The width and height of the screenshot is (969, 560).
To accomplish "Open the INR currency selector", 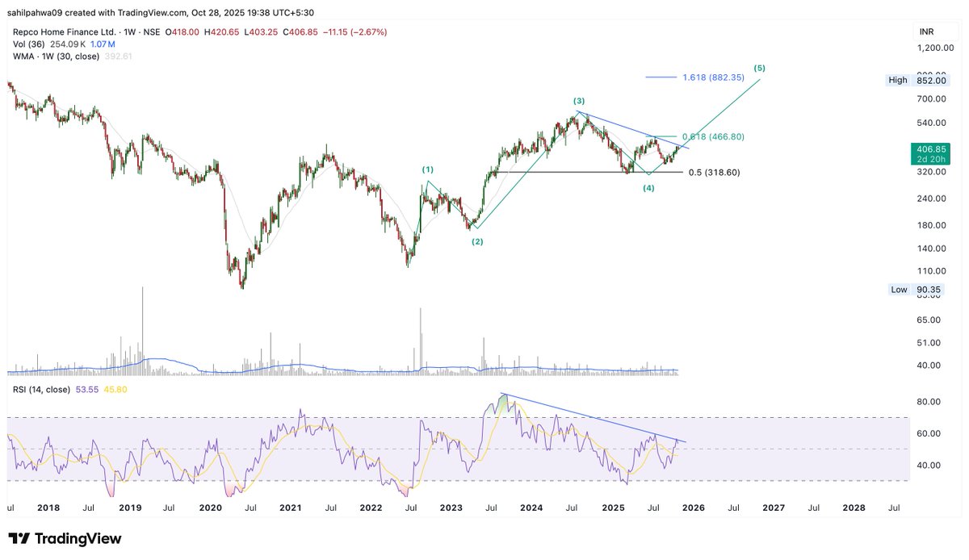I will [927, 32].
